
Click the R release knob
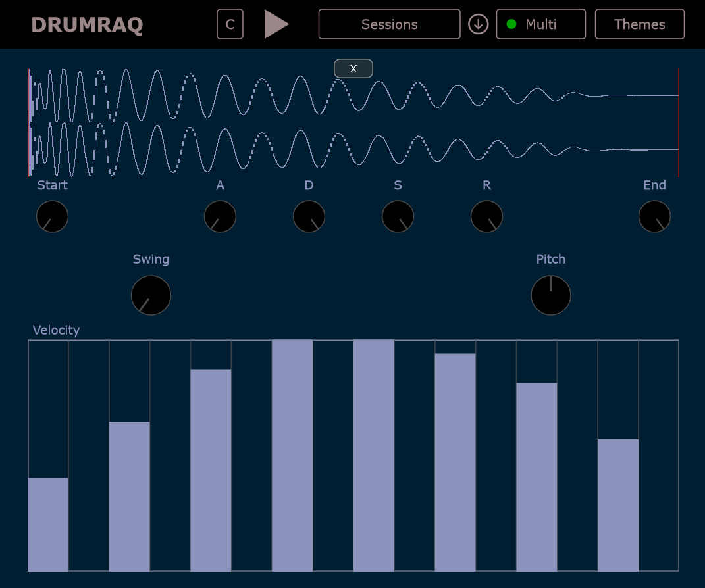tap(486, 216)
